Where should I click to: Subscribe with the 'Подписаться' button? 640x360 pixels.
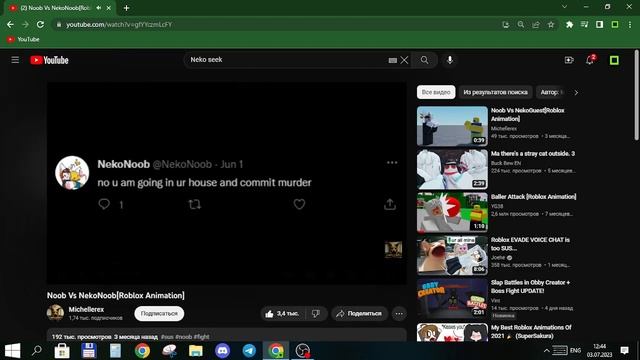click(159, 313)
